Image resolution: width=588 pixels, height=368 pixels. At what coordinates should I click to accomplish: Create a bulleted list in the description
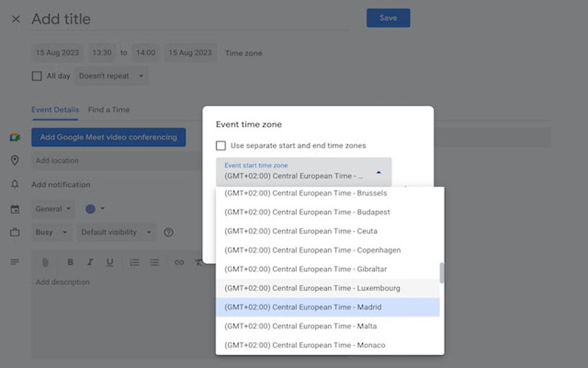[x=154, y=262]
